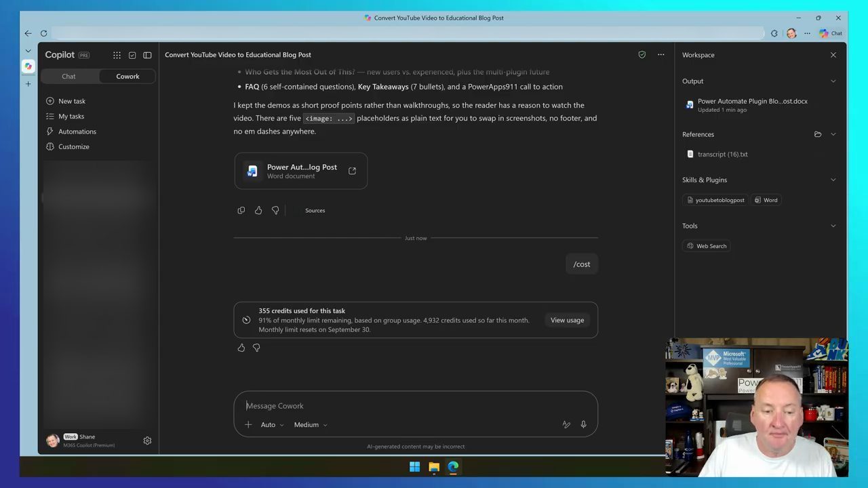
Task: Open references folder icon in Workspace
Action: pos(818,134)
